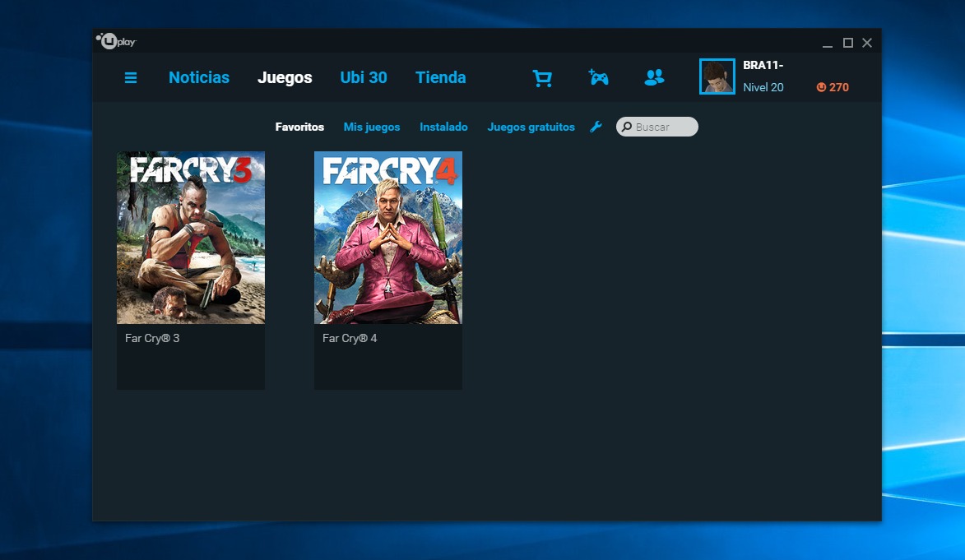Screen dimensions: 965x560
Task: Click the Far Cry® 4 title text
Action: pos(350,339)
